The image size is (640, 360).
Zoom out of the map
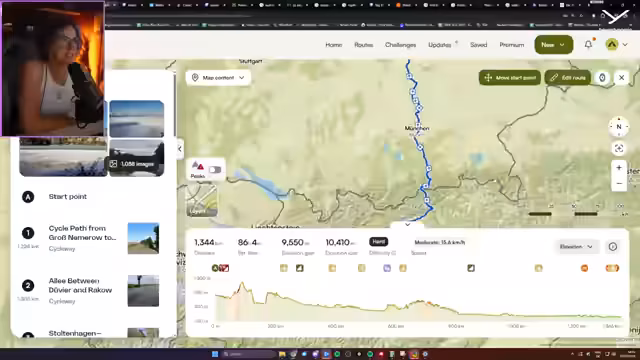(x=619, y=184)
